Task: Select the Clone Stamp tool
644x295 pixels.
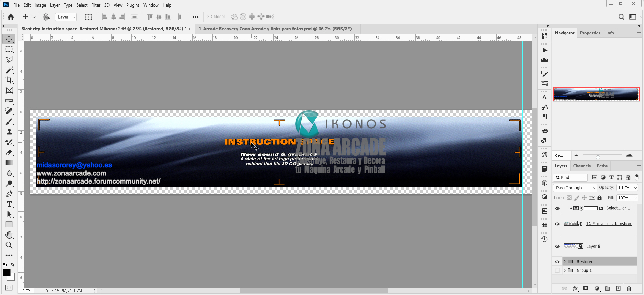Action: [9, 132]
